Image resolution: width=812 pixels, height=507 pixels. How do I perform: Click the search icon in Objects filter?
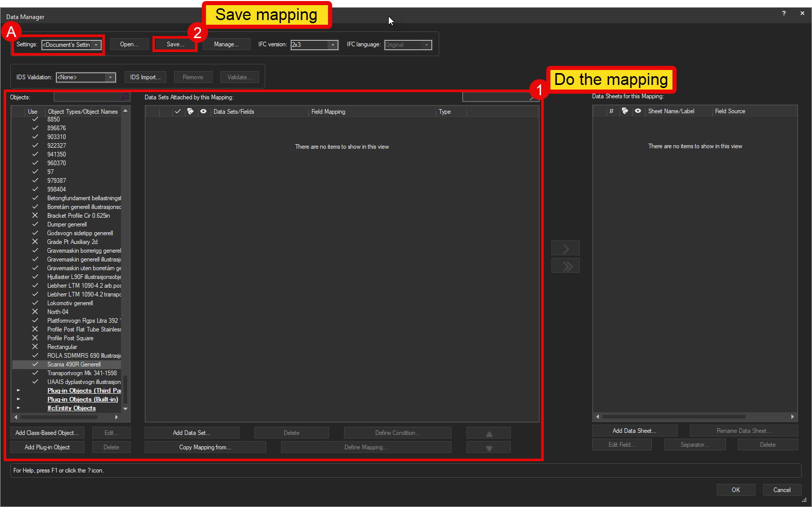(x=124, y=97)
